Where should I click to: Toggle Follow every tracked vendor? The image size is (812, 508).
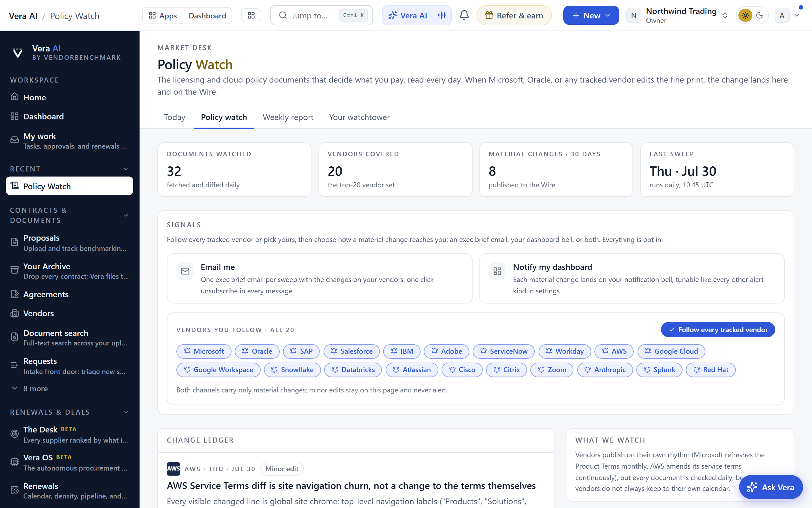[x=718, y=330]
